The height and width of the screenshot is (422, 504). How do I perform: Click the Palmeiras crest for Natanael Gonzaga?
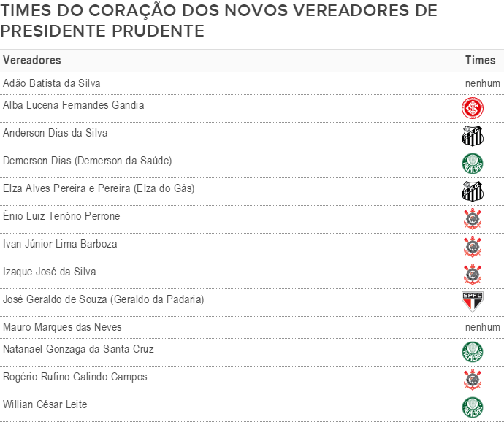[473, 352]
